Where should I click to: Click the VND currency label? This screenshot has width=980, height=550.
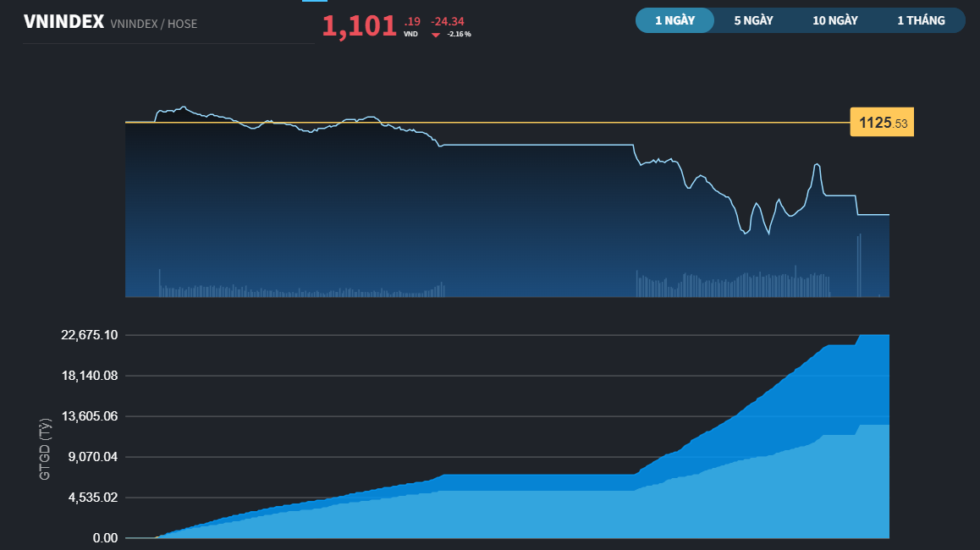point(410,35)
